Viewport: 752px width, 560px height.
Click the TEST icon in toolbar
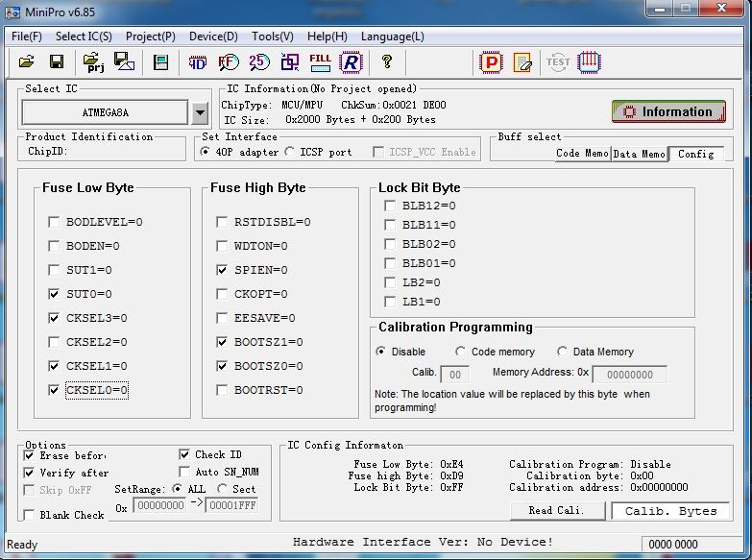coord(558,62)
